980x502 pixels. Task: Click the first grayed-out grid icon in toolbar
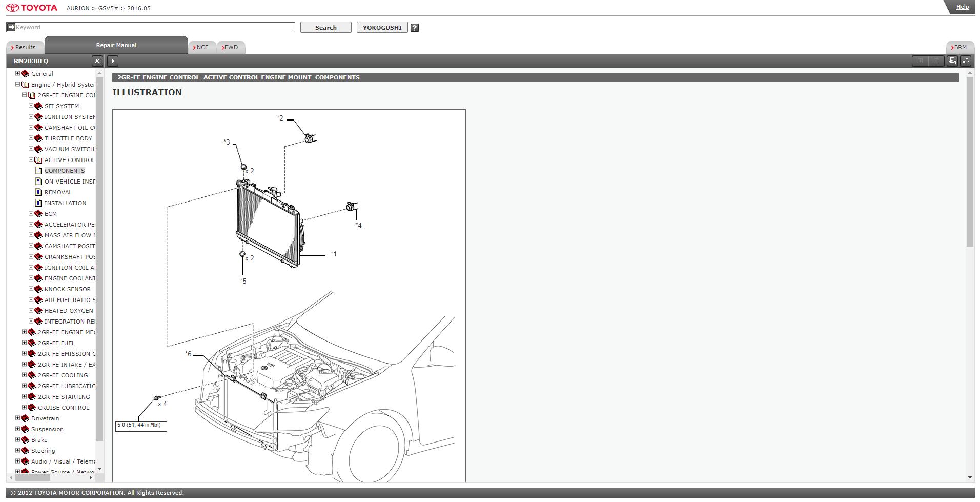[921, 61]
